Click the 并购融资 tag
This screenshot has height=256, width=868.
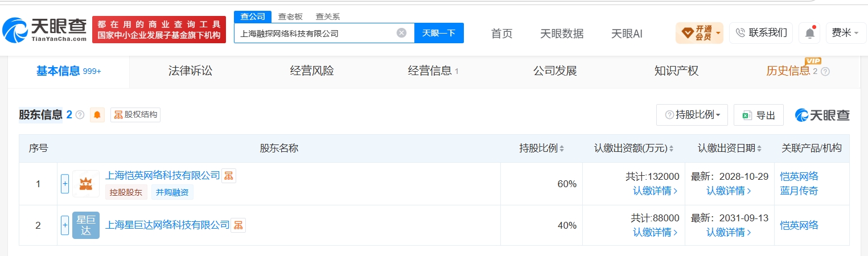[172, 192]
